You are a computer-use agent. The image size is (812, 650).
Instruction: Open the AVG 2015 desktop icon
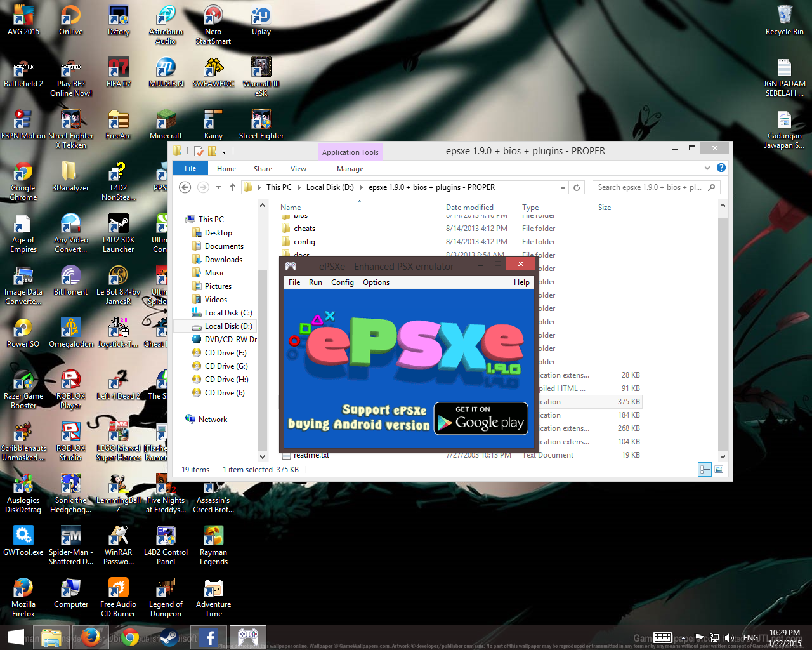23,20
